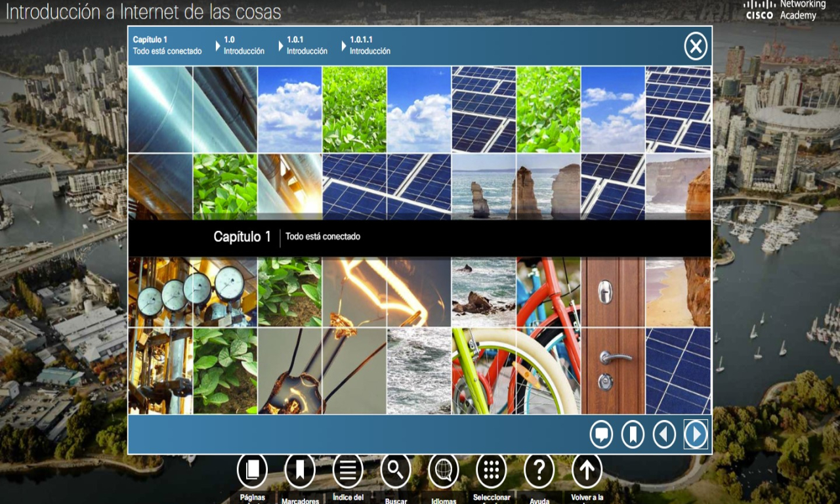
Task: Select the '1.0 Introducción' breadcrumb
Action: point(243,45)
